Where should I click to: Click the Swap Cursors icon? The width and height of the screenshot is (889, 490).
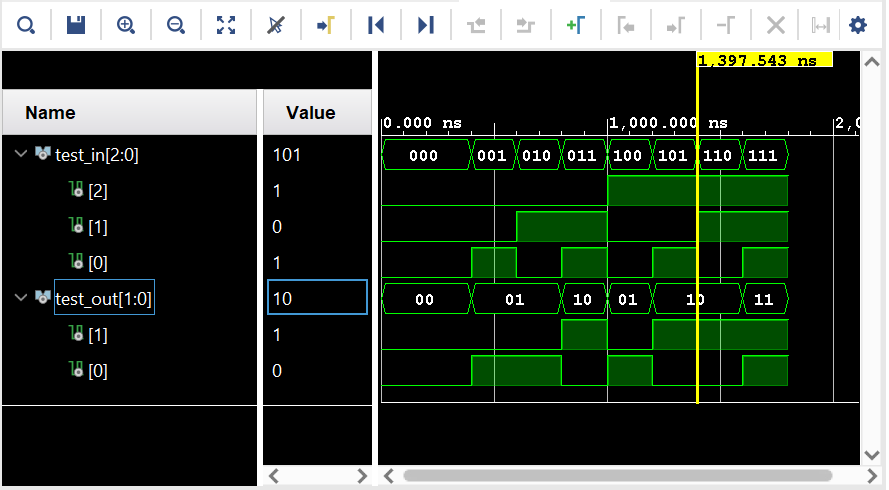(725, 25)
